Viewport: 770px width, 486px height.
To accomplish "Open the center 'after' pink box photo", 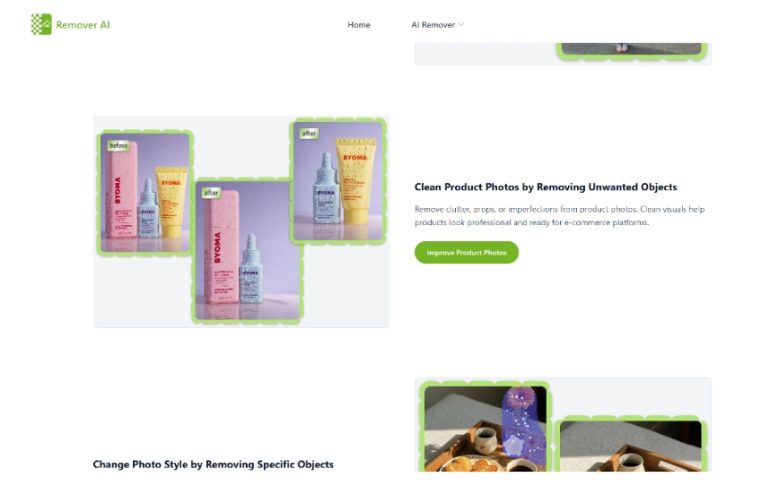I will 248,250.
